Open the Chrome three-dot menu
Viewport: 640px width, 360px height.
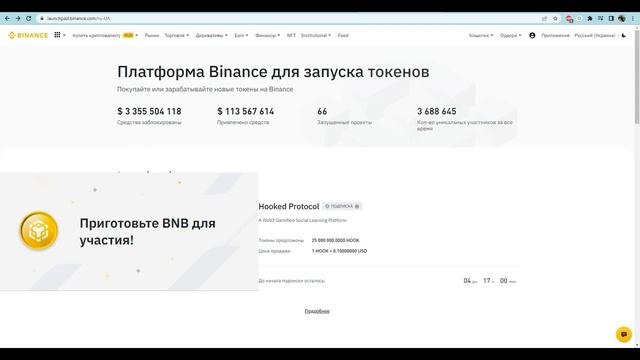633,18
